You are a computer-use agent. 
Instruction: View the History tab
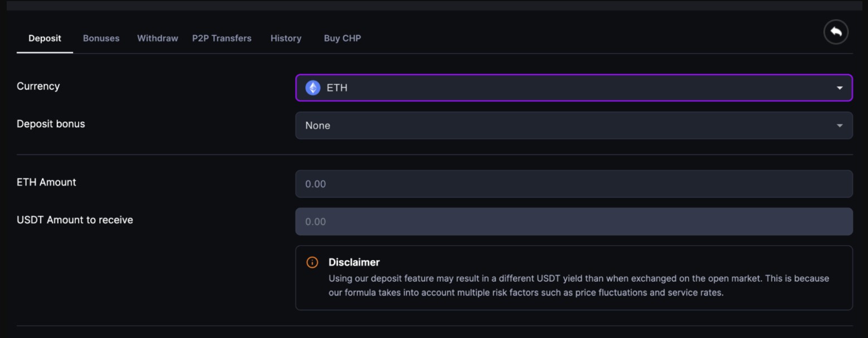click(286, 38)
